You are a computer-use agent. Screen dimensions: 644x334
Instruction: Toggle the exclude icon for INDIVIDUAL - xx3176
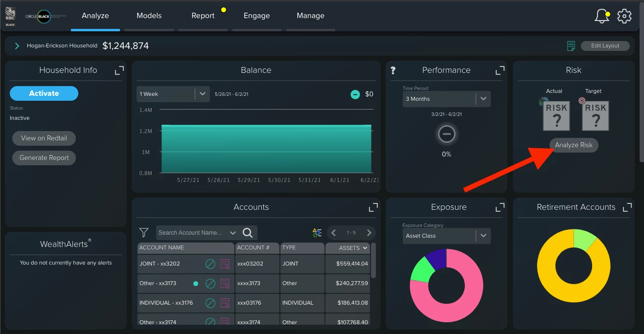click(210, 303)
